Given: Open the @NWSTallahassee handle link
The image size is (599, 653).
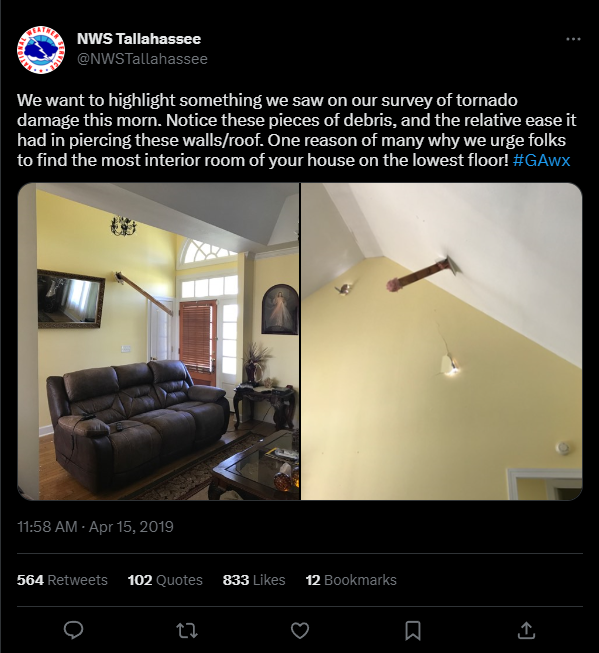Looking at the screenshot, I should (x=142, y=59).
